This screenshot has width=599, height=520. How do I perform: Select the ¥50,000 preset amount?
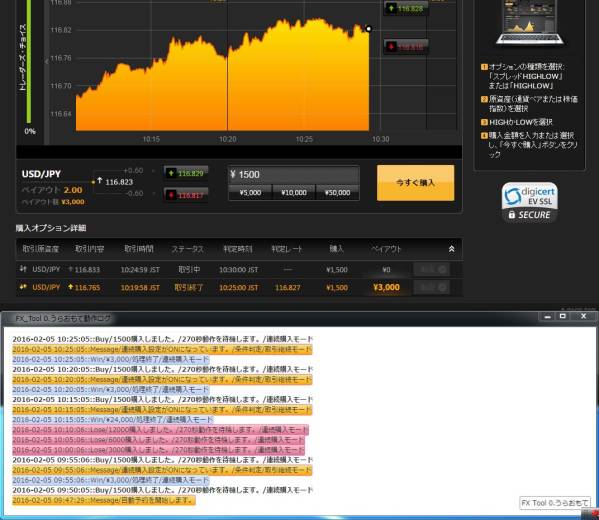point(337,193)
